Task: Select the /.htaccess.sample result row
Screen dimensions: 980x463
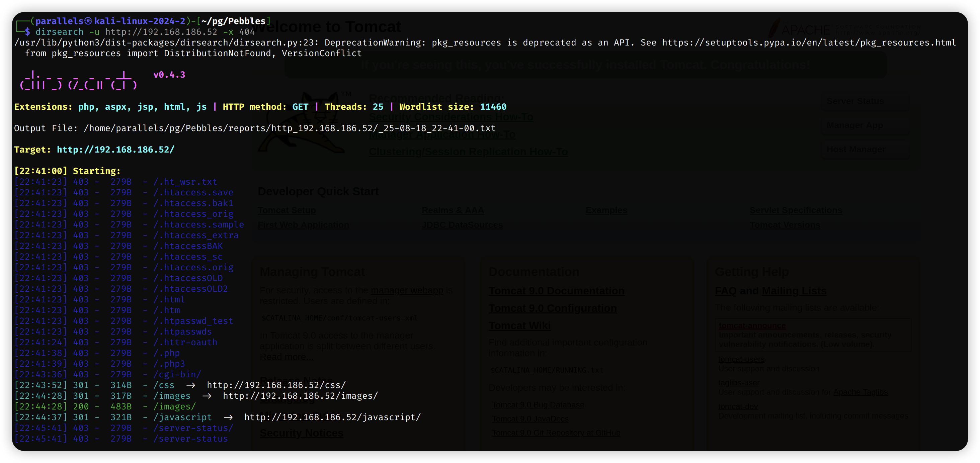Action: pos(129,225)
